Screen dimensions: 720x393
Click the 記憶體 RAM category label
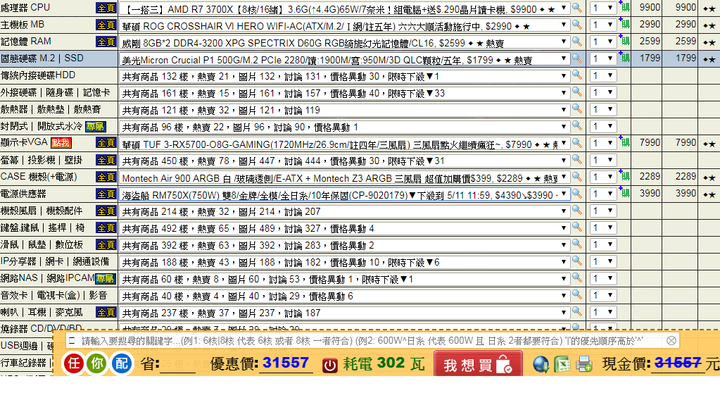(x=26, y=41)
